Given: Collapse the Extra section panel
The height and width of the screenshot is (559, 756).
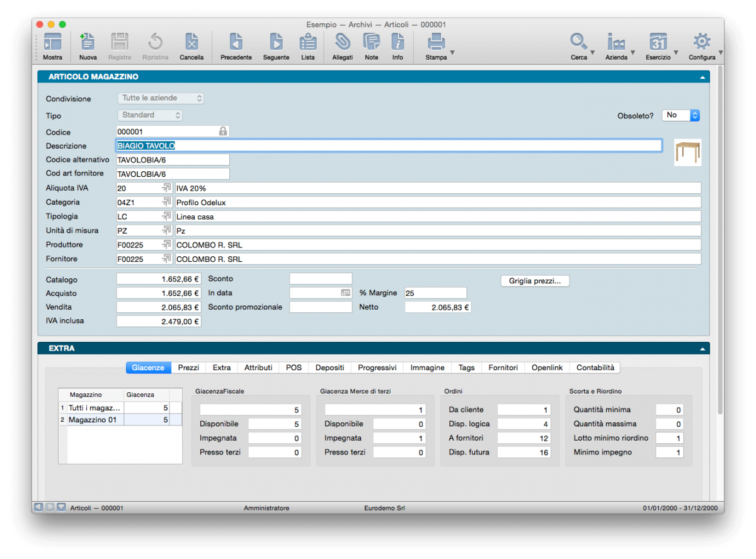Looking at the screenshot, I should tap(702, 349).
